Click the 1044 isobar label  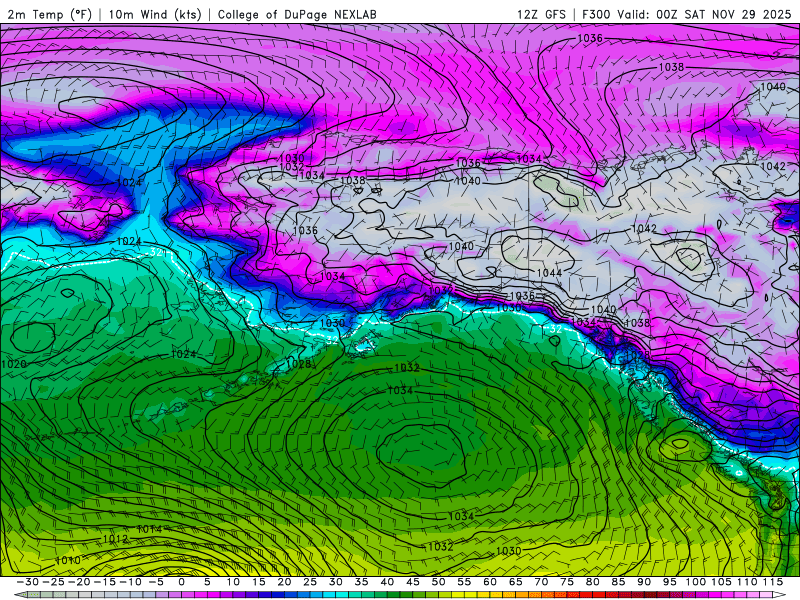549,273
